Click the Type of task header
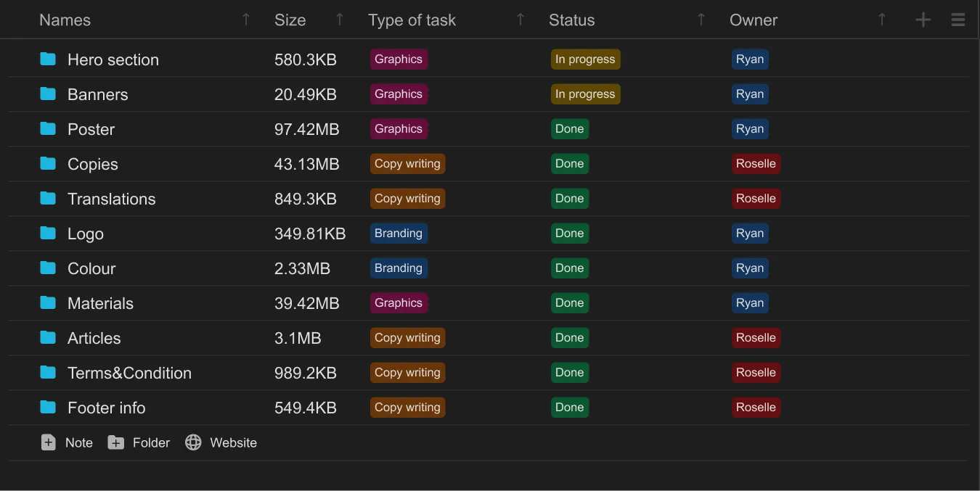The image size is (980, 491). click(412, 20)
